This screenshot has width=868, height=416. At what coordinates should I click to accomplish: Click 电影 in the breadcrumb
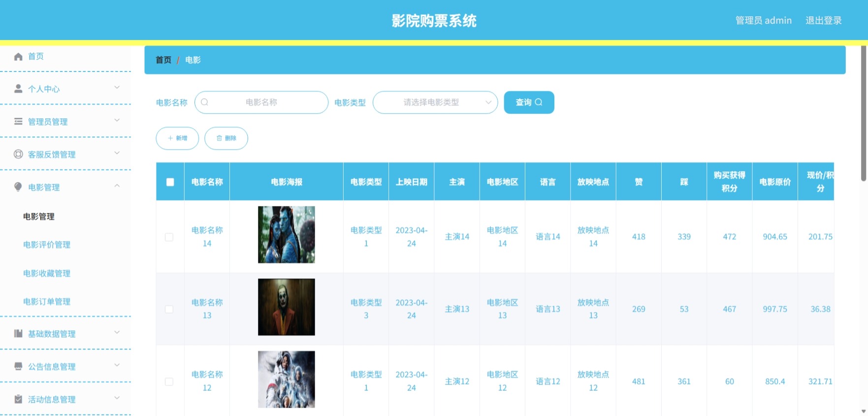tap(193, 60)
